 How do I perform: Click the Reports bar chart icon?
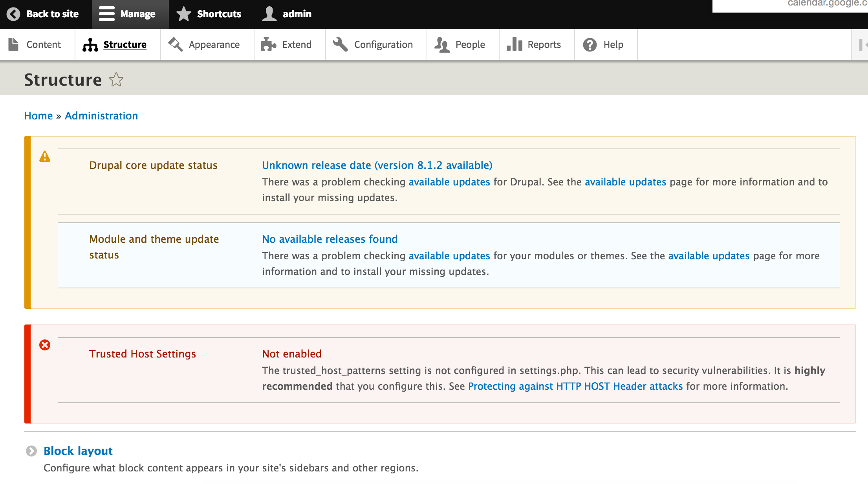[515, 44]
